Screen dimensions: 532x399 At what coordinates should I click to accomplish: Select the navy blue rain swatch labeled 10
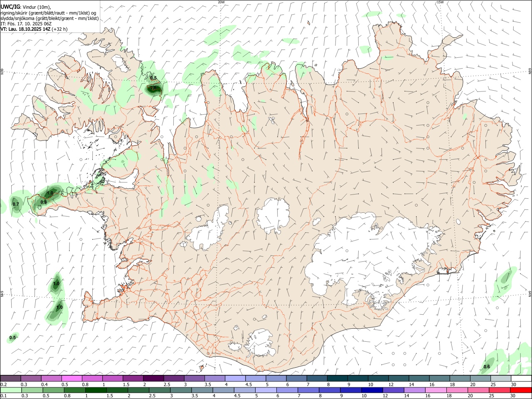tap(372, 390)
